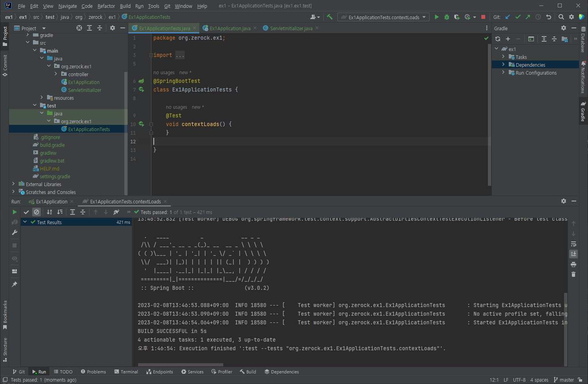
Task: Click the run gutter icon beside class Ex1ApplicationTests
Action: tap(141, 90)
